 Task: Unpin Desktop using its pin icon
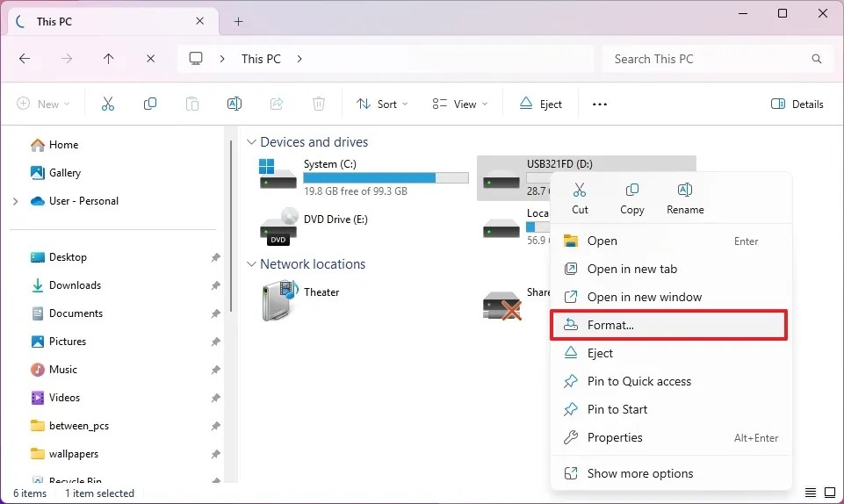[216, 257]
